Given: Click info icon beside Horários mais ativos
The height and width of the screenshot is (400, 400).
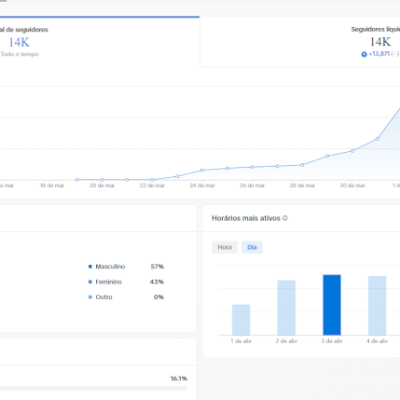Looking at the screenshot, I should coord(285,218).
